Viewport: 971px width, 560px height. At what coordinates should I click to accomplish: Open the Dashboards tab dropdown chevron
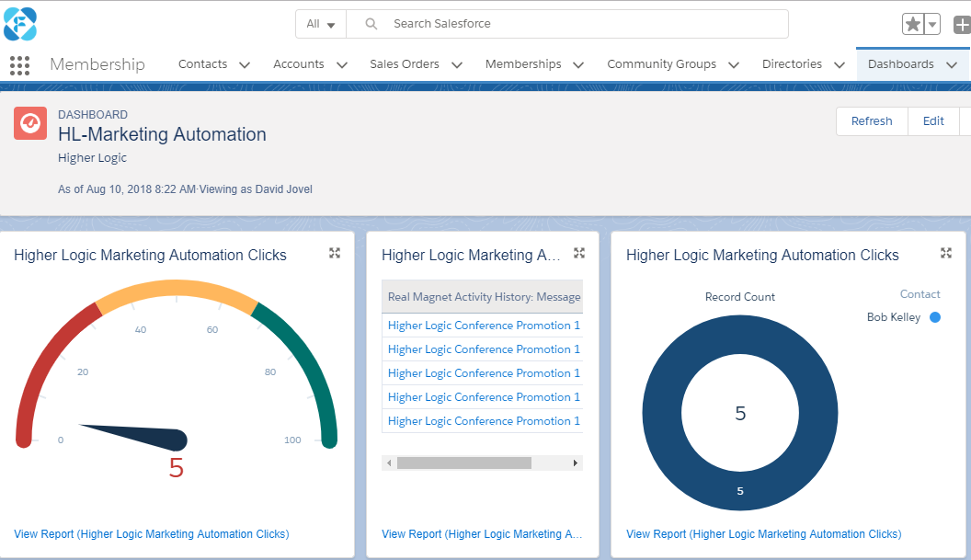(x=952, y=64)
